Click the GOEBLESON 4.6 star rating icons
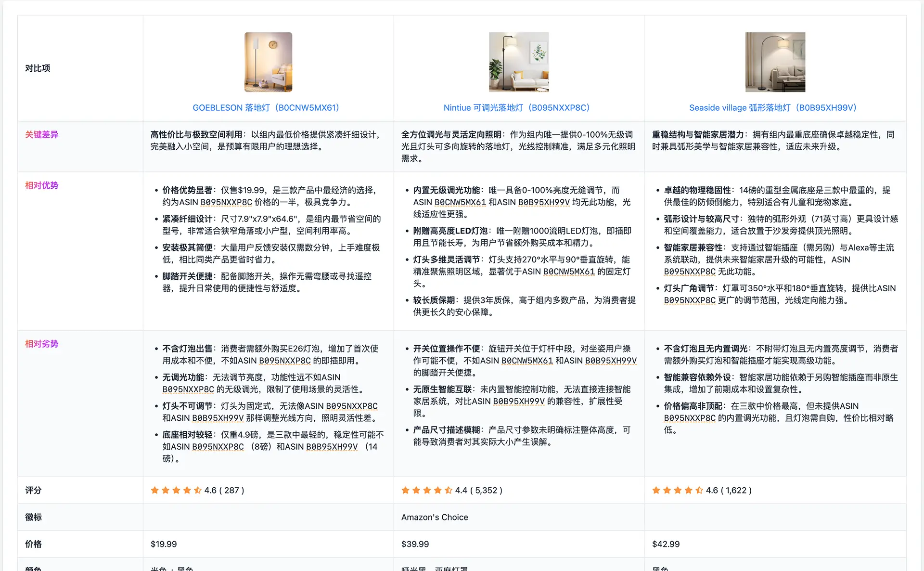This screenshot has width=924, height=571. click(176, 490)
